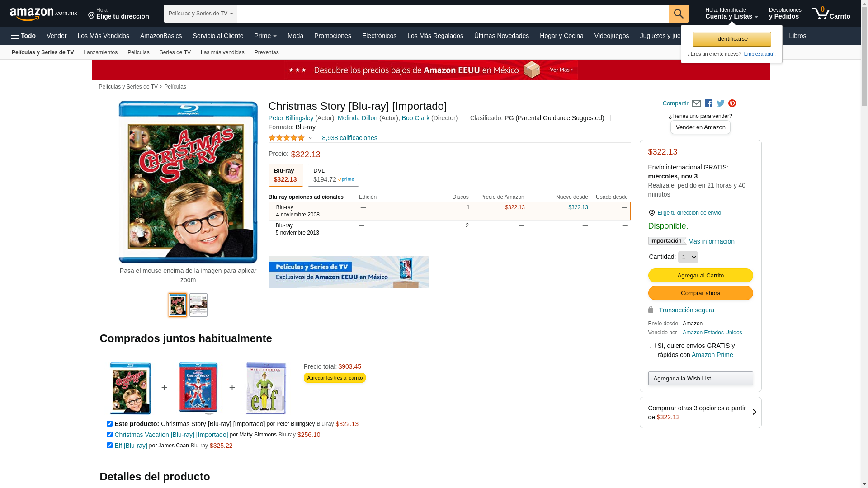This screenshot has width=868, height=488.
Task: Open the Todo hamburger menu
Action: click(x=24, y=36)
